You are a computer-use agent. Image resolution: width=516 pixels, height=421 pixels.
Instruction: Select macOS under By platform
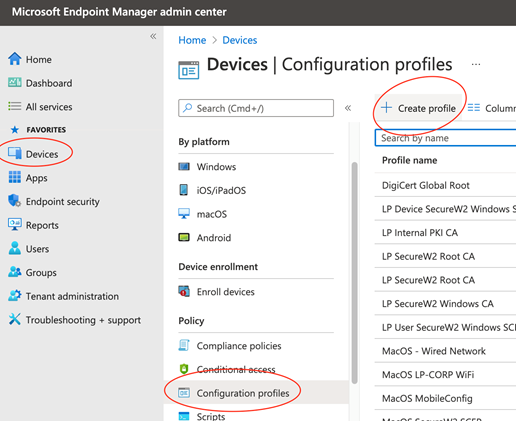(x=212, y=214)
